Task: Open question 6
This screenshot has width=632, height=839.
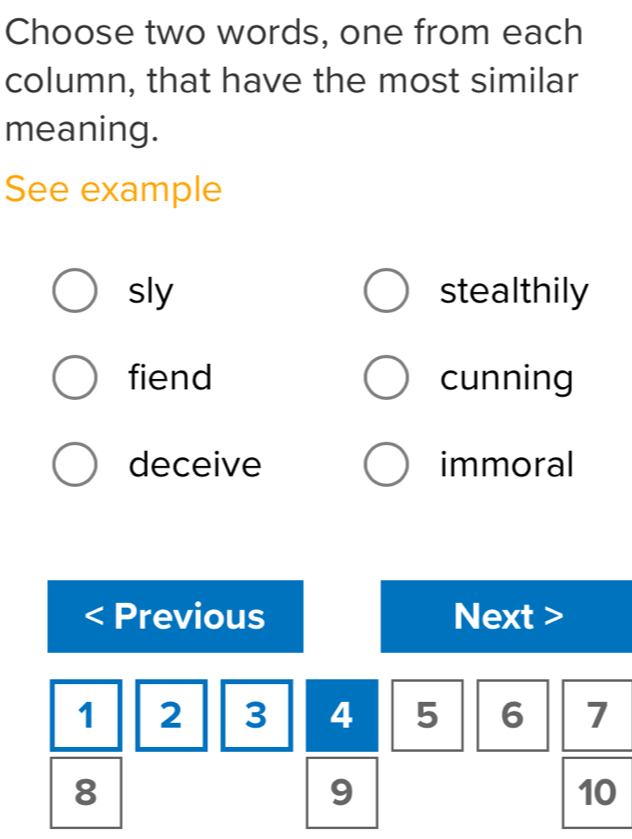Action: click(513, 715)
